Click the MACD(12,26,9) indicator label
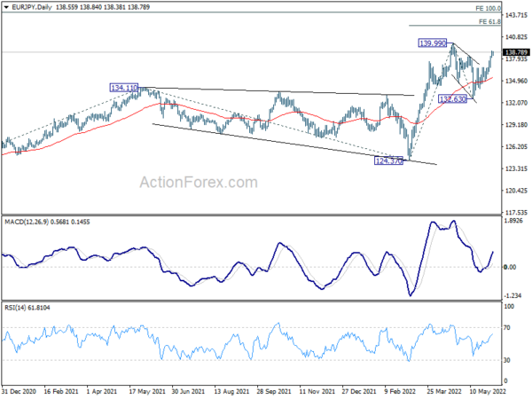 pos(27,222)
